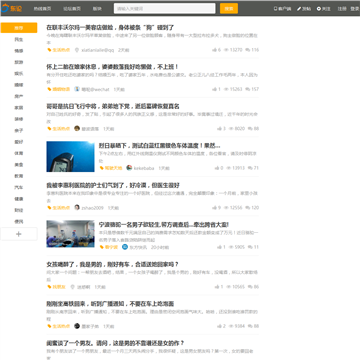Viewport: 360px width, 360px height.
Task: Click the 驾驶天地 tag label
Action: click(114, 168)
